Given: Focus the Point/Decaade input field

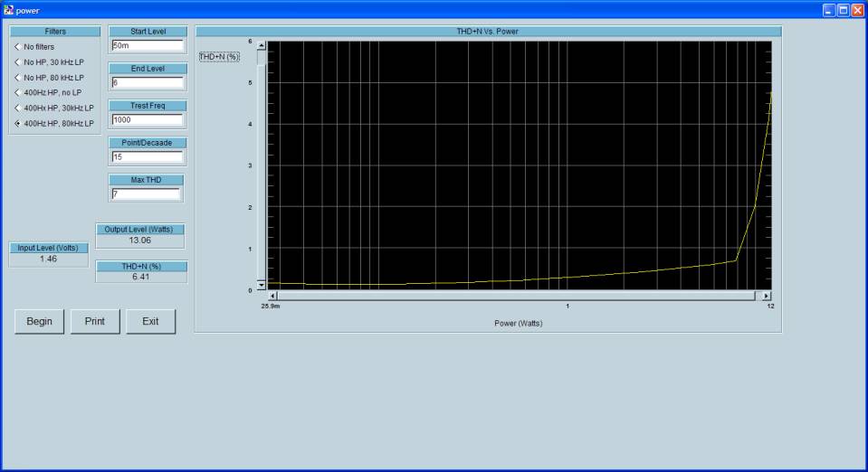Looking at the screenshot, I should 146,156.
